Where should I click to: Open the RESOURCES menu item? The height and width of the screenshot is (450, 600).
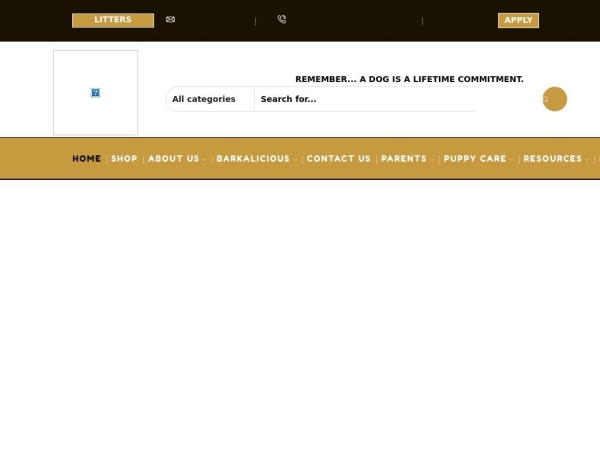tap(553, 159)
